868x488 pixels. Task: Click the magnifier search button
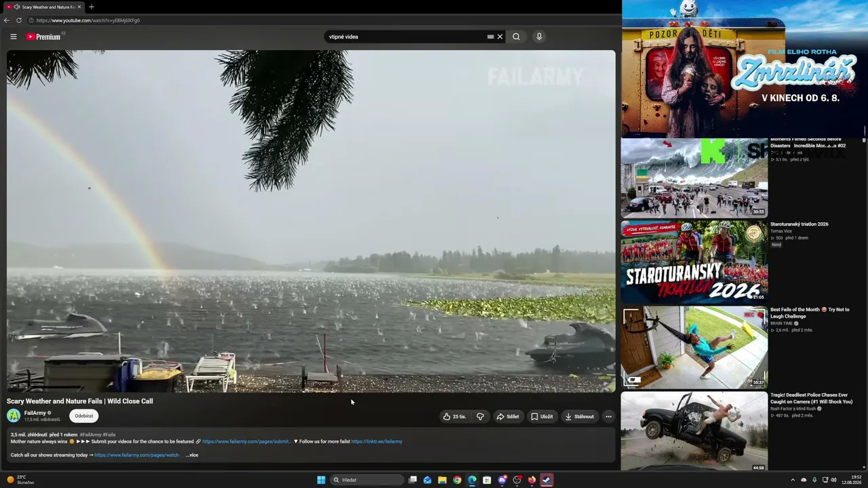[x=516, y=37]
